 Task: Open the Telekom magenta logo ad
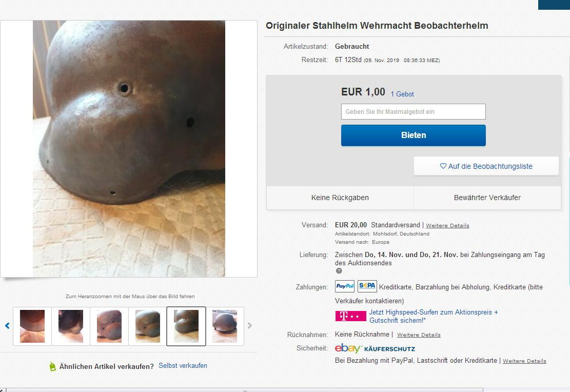click(x=350, y=316)
